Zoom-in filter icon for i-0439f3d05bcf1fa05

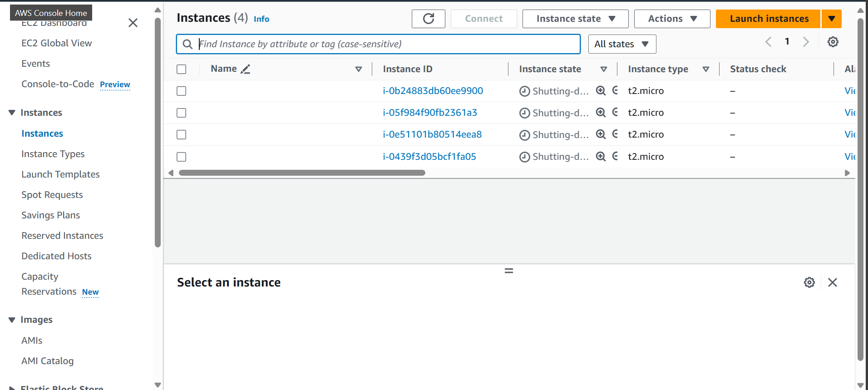coord(601,156)
